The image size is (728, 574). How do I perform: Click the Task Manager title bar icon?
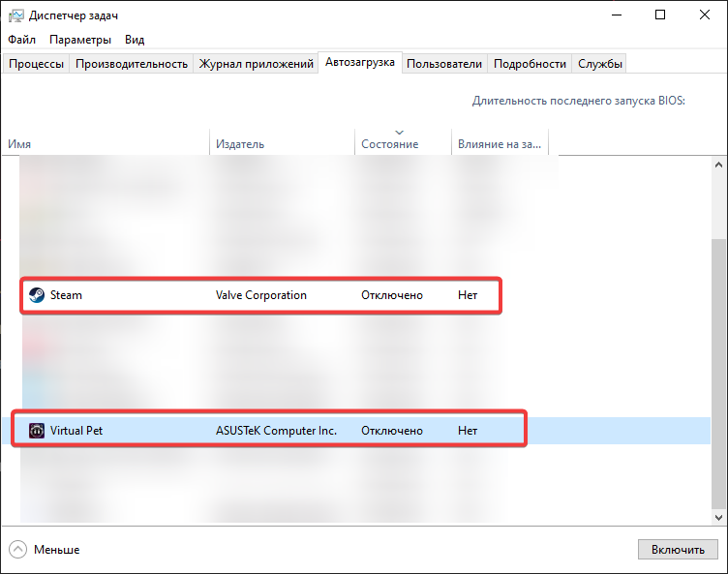tap(15, 15)
